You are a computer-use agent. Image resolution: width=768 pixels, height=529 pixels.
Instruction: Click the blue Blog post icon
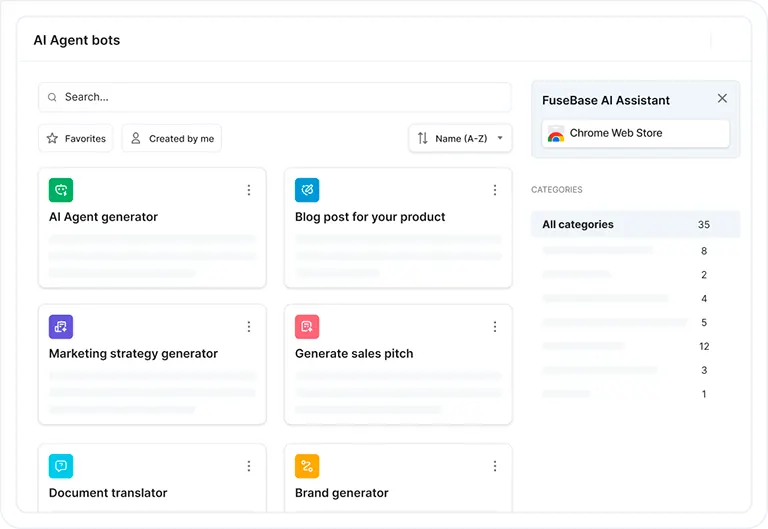point(307,190)
